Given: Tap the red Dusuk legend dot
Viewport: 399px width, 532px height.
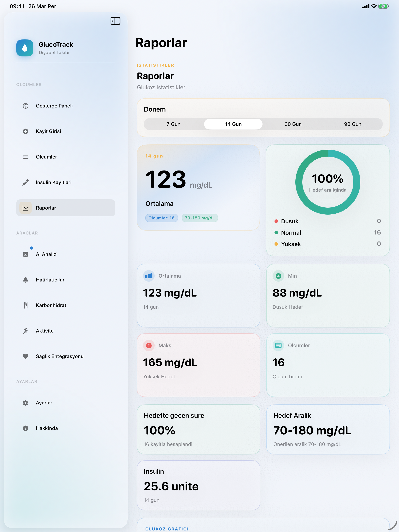Looking at the screenshot, I should 276,221.
